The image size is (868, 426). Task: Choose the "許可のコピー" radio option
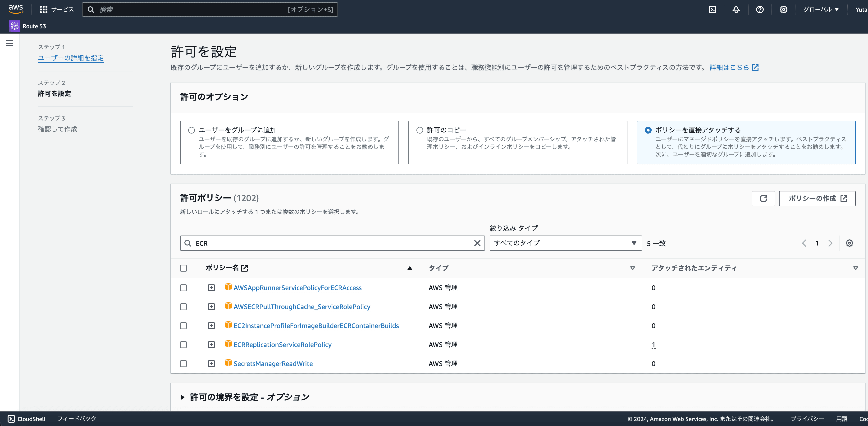click(x=420, y=130)
